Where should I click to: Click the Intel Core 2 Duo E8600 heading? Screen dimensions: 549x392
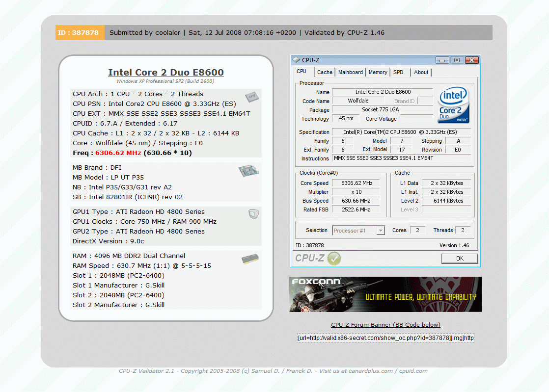click(x=166, y=73)
